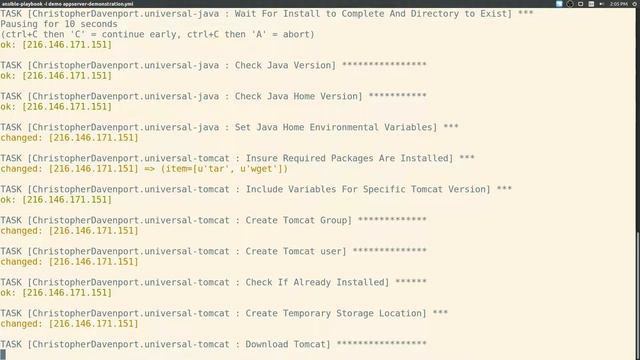
Task: Click ok result under Check If Already Installed
Action: (x=56, y=293)
